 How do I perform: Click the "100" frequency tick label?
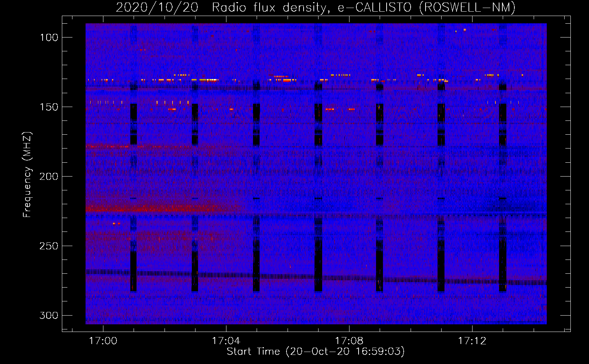(x=49, y=37)
